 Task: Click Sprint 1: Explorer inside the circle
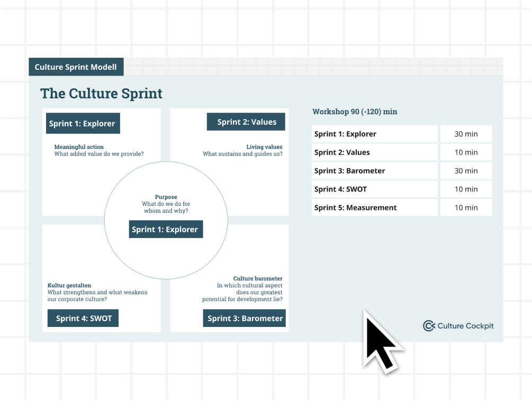[165, 229]
